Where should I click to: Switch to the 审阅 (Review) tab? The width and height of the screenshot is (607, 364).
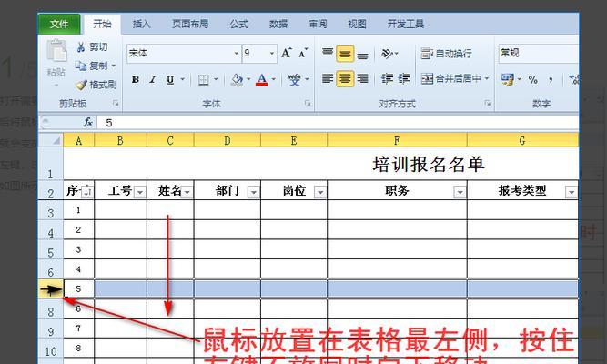(x=318, y=24)
